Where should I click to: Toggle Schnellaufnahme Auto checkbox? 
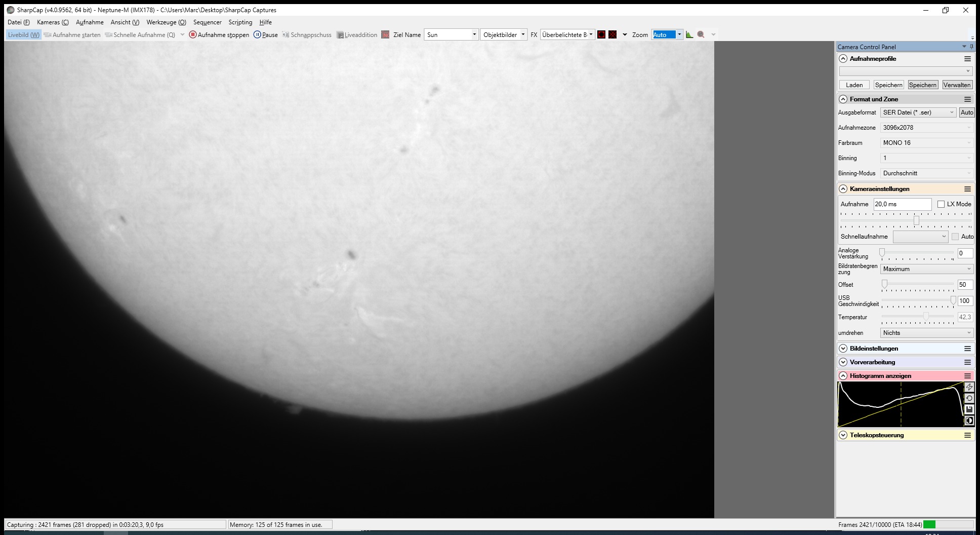pos(955,237)
